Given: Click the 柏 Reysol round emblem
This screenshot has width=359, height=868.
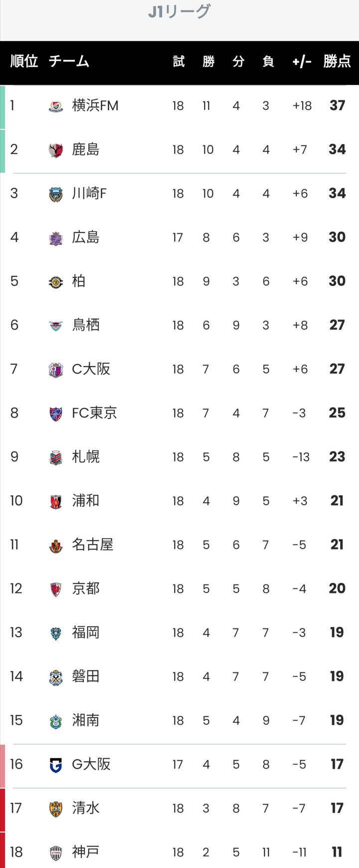Looking at the screenshot, I should (x=56, y=282).
